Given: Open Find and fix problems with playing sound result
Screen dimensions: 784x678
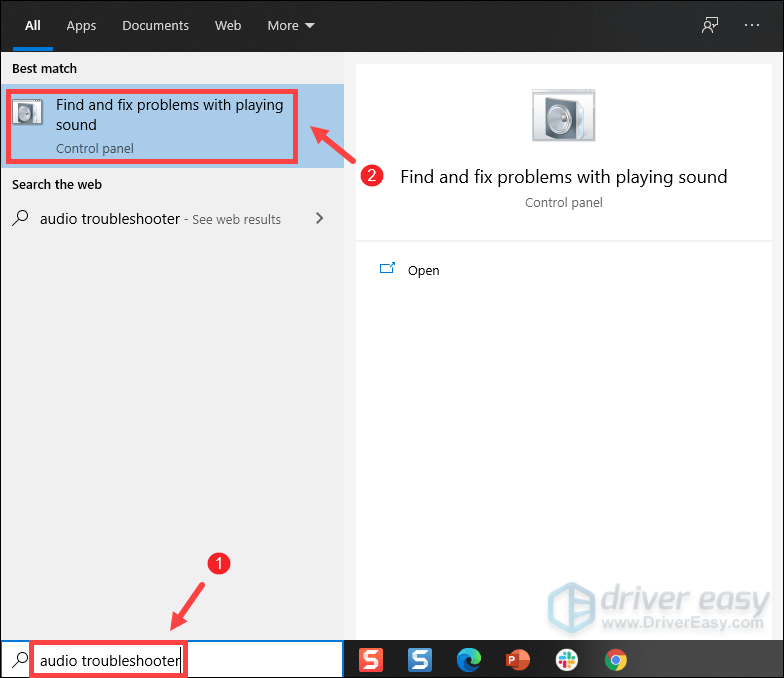Looking at the screenshot, I should coord(172,126).
